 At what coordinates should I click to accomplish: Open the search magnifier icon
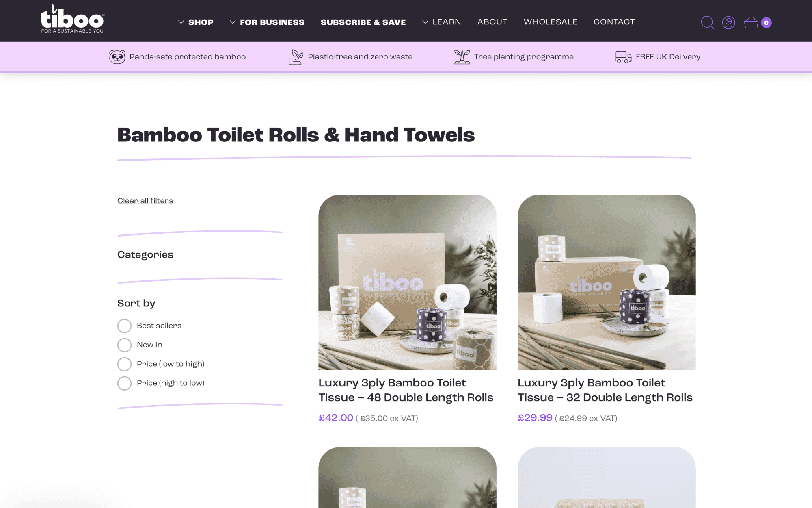(x=707, y=22)
